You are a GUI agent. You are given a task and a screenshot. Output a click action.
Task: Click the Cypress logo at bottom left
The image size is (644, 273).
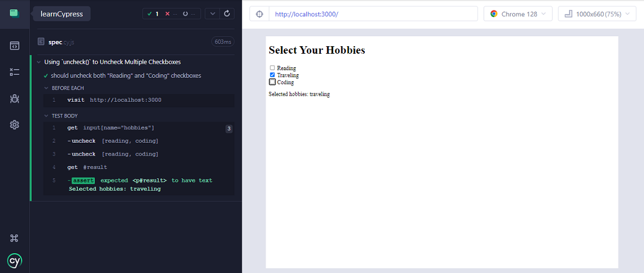(x=15, y=261)
